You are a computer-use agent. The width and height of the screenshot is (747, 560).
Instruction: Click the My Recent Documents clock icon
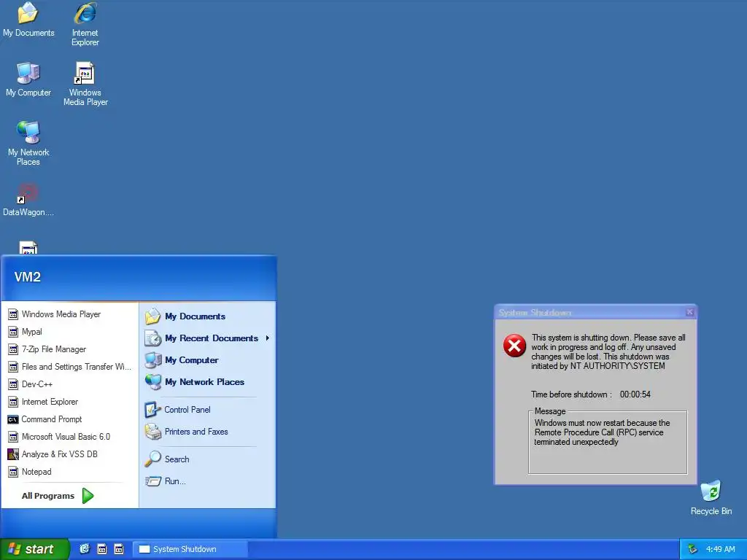[x=153, y=338]
